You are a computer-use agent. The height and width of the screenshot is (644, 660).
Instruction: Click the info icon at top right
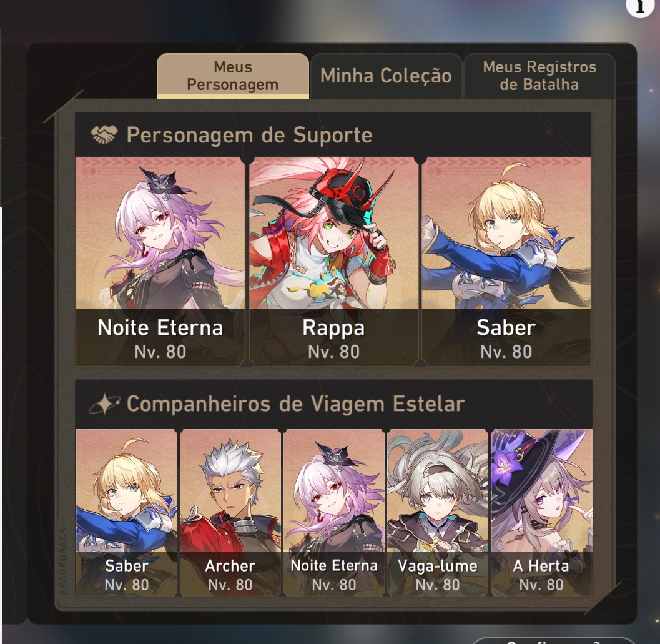click(639, 6)
